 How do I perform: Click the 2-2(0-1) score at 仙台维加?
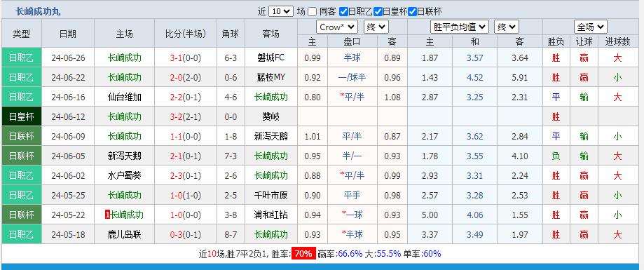[186, 97]
